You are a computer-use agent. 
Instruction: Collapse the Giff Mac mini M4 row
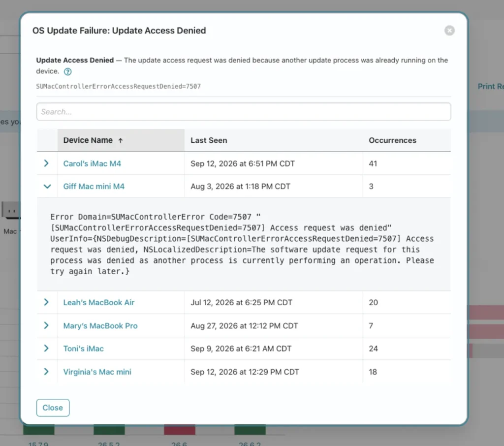coord(47,187)
